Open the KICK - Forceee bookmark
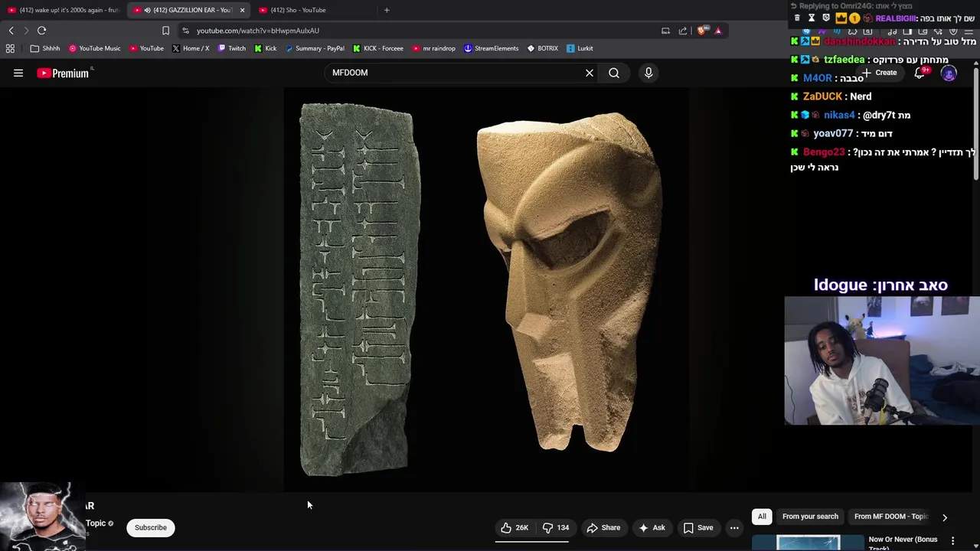This screenshot has height=551, width=980. tap(378, 48)
